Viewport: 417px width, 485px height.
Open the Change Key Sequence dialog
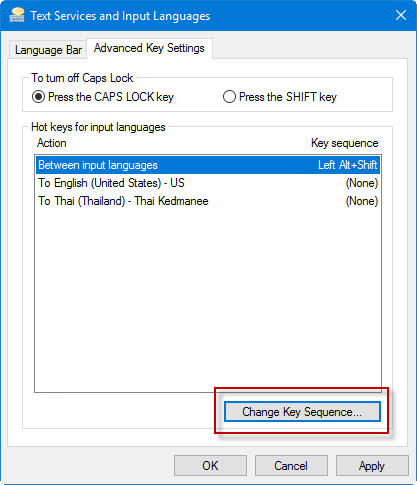click(302, 412)
